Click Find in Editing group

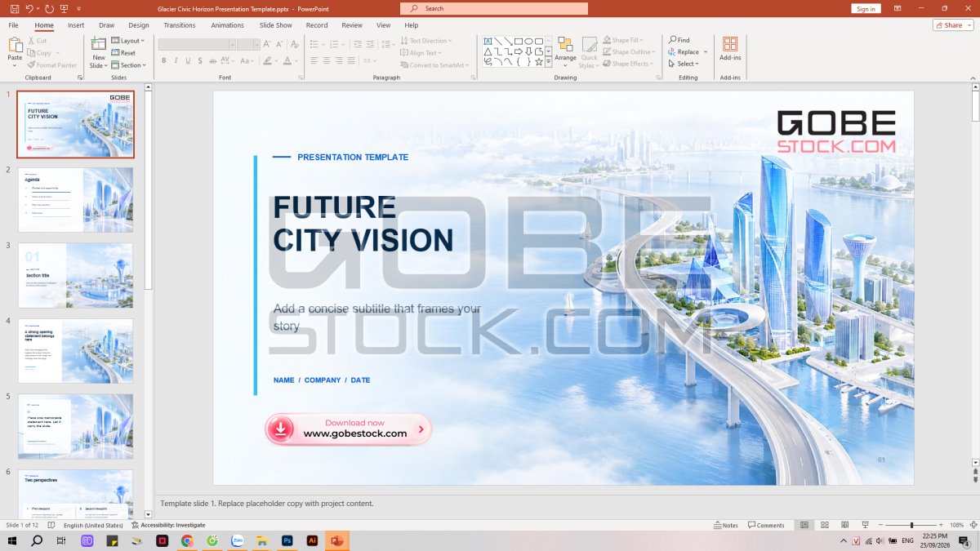pyautogui.click(x=679, y=40)
